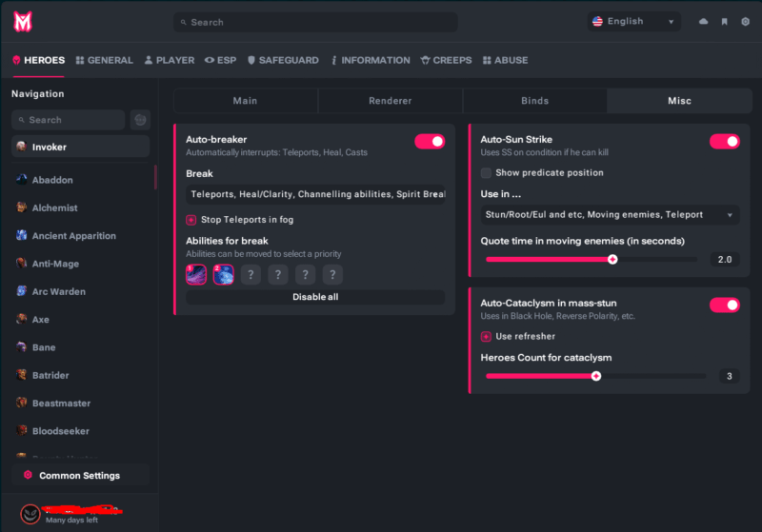Viewport: 762px width, 532px height.
Task: Open SAFEGUARD top menu
Action: point(283,60)
